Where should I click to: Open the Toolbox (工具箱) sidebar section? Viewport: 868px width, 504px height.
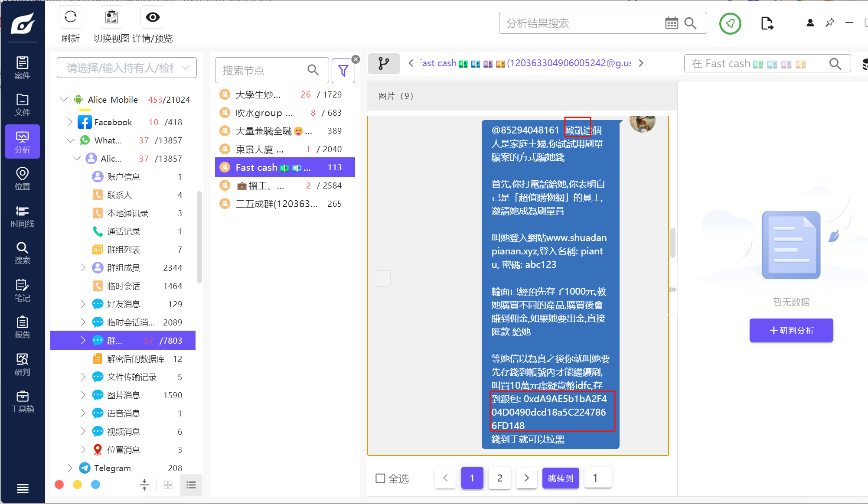22,401
